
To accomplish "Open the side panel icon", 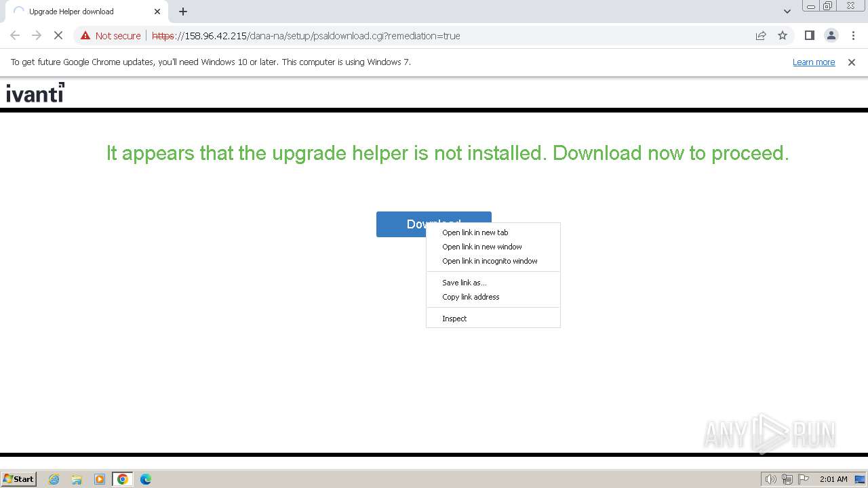I will 809,35.
